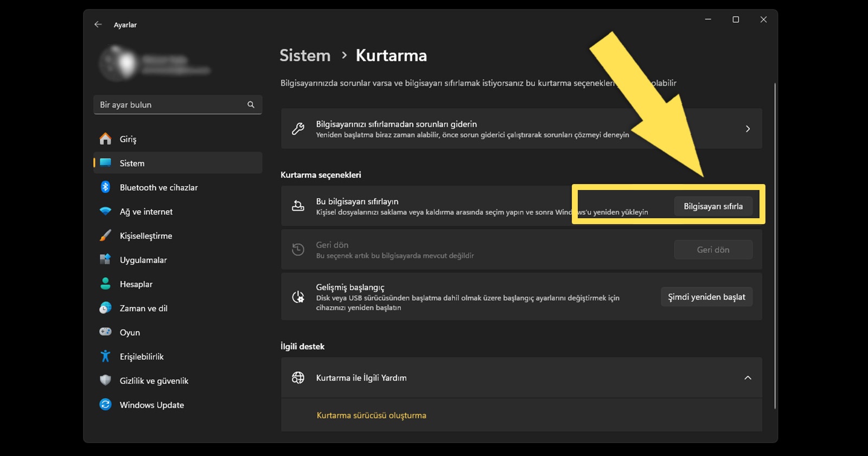Image resolution: width=868 pixels, height=456 pixels.
Task: Click the Bluetooth icon in the sidebar
Action: pyautogui.click(x=105, y=187)
